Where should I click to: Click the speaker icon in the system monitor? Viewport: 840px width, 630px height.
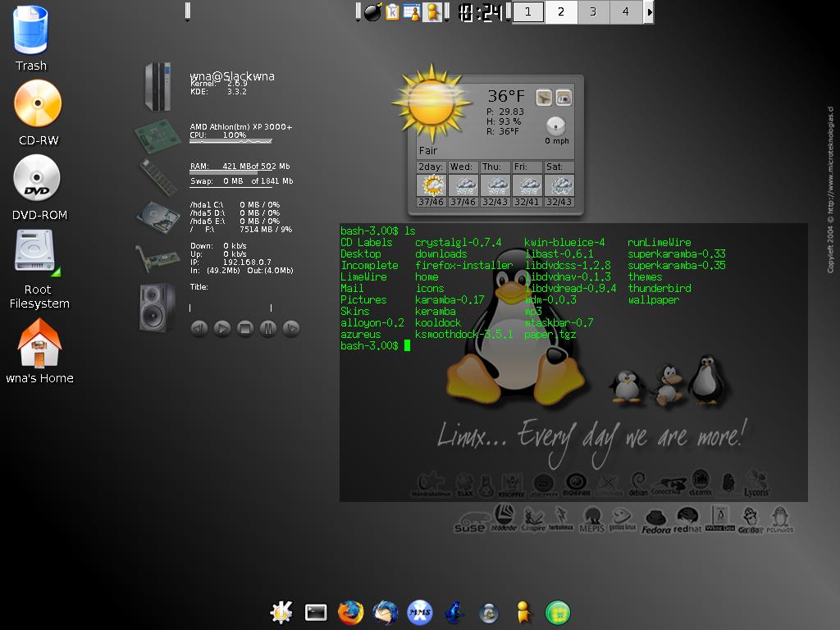coord(157,308)
